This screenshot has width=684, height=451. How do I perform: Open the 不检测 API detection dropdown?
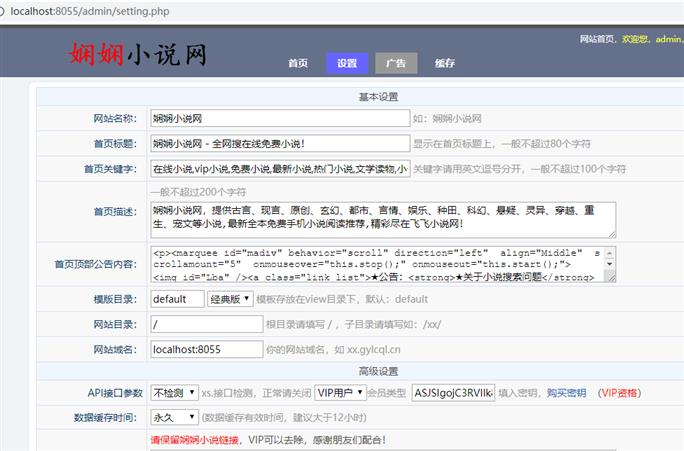pyautogui.click(x=174, y=393)
